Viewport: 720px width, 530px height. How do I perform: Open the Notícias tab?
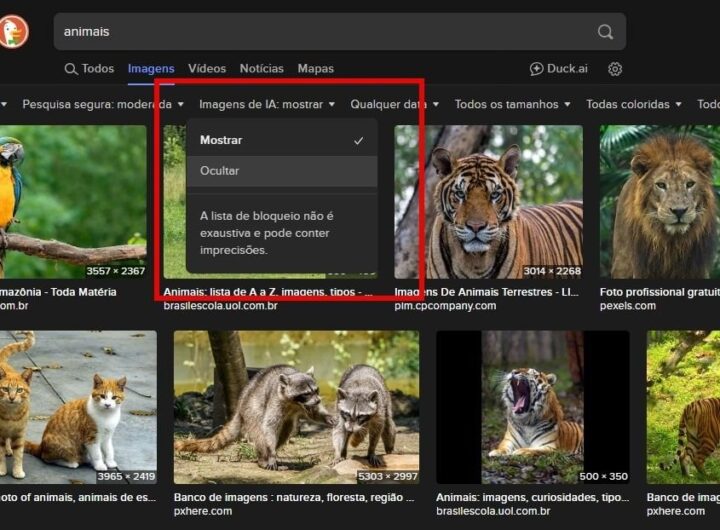click(262, 69)
